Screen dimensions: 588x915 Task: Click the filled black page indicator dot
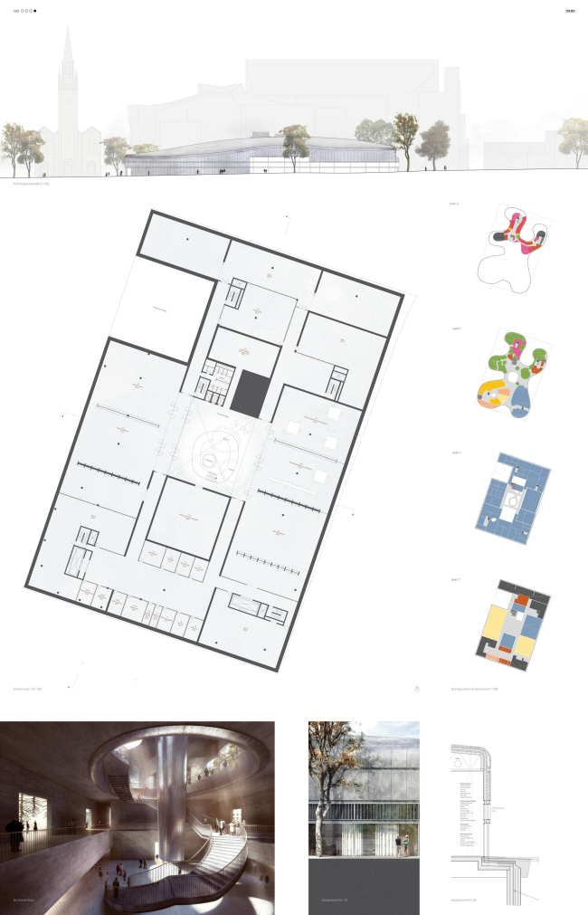[x=35, y=12]
